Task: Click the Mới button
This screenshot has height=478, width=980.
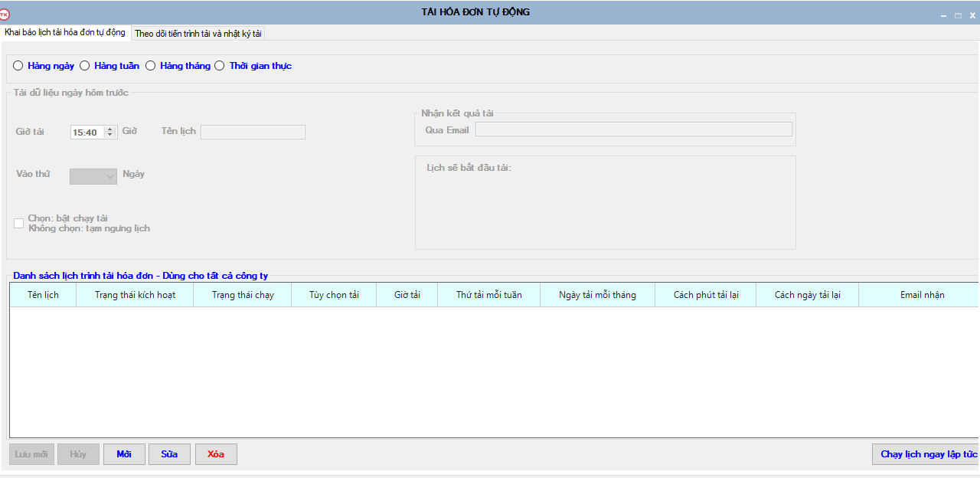Action: coord(124,454)
